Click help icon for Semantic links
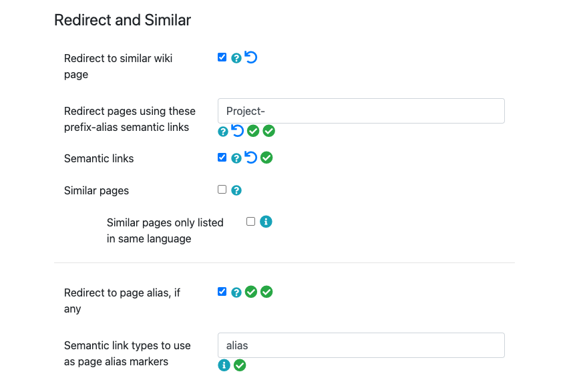569x392 pixels. tap(236, 158)
